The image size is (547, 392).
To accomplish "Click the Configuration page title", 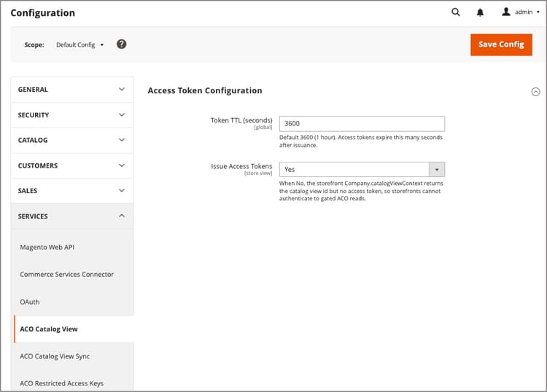I will pyautogui.click(x=42, y=13).
